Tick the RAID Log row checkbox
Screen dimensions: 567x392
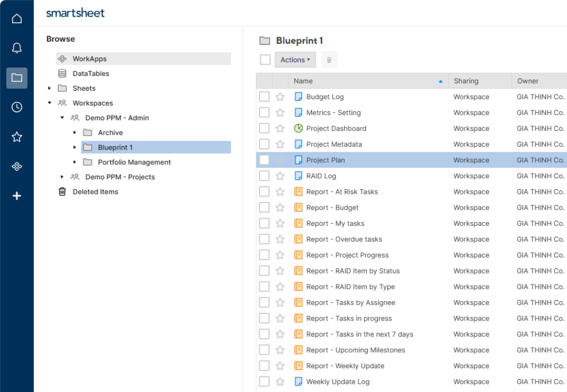[x=264, y=176]
